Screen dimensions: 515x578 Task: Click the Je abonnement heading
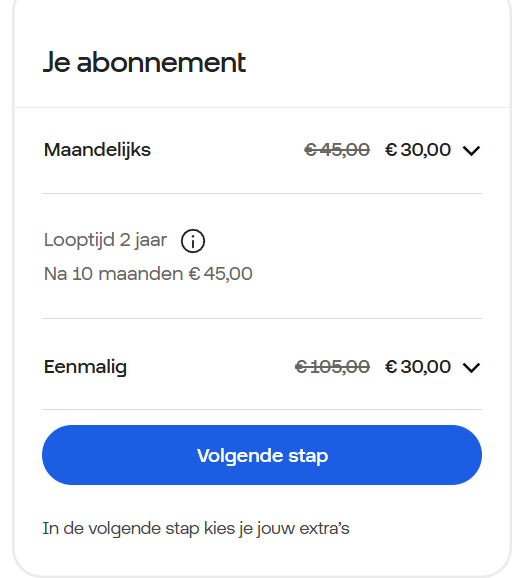point(144,63)
